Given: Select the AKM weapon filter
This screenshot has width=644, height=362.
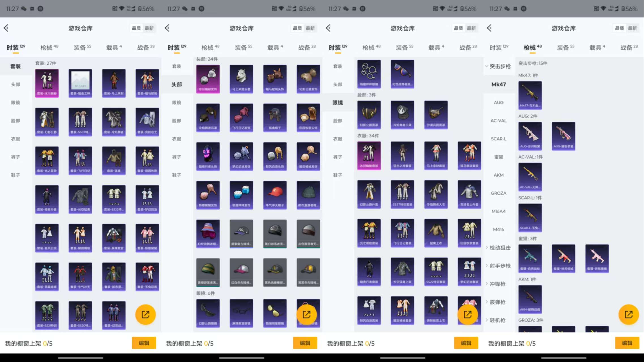Looking at the screenshot, I should pyautogui.click(x=498, y=175).
